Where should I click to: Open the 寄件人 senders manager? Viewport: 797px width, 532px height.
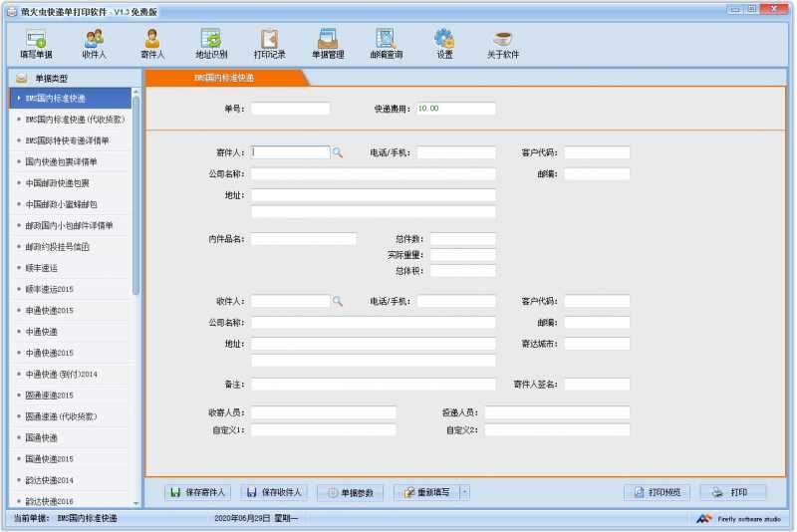tap(151, 44)
